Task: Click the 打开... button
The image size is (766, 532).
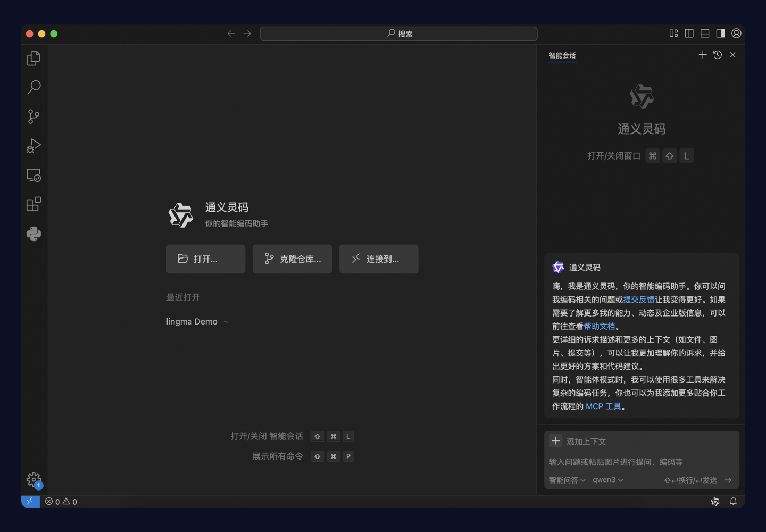Action: coord(206,259)
